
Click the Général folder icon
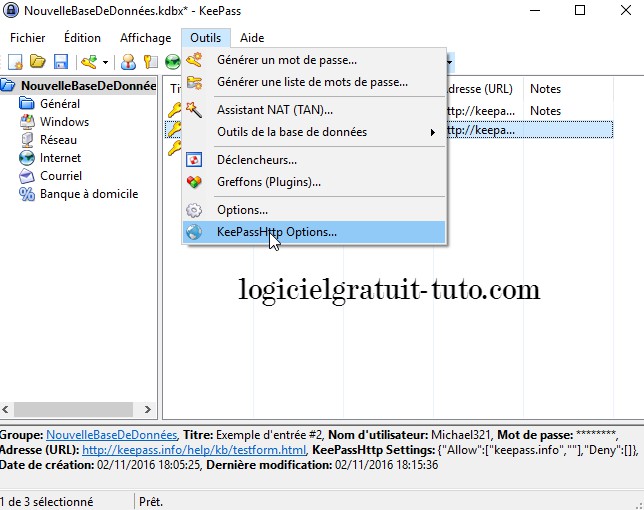27,103
